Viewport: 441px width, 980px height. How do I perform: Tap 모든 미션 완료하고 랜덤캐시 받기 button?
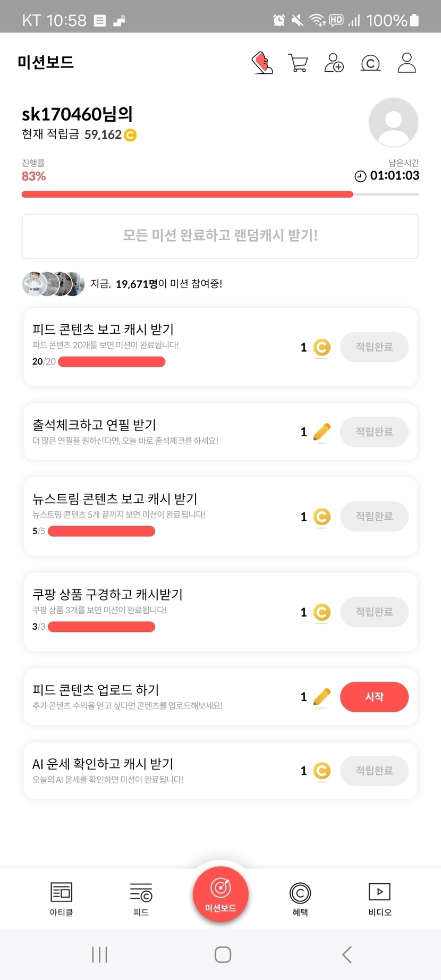tap(220, 236)
